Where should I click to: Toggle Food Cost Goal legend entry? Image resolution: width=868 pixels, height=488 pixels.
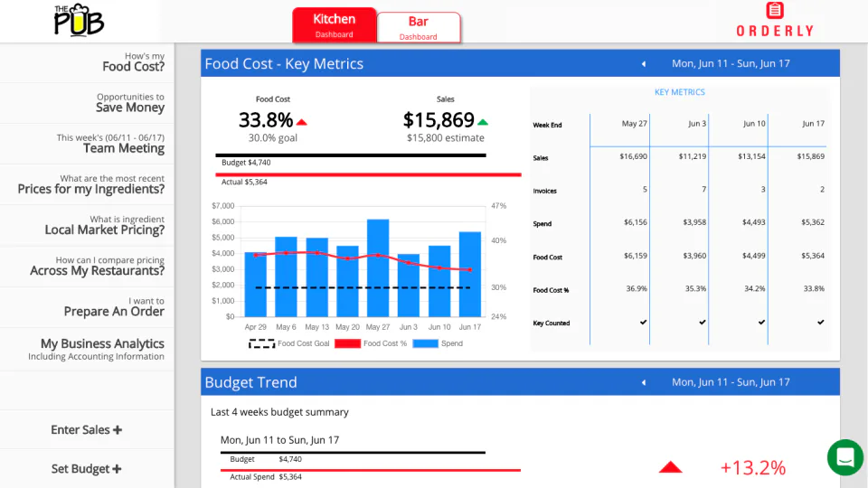(289, 343)
